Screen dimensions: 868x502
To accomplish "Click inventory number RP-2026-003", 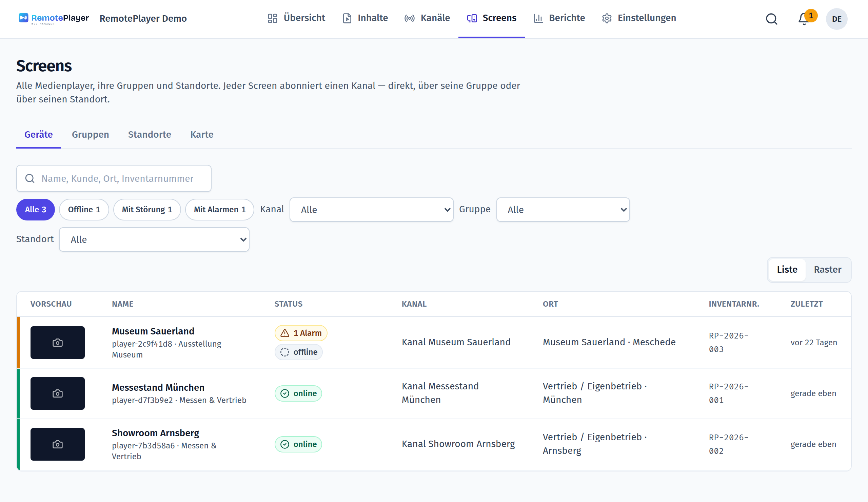I will click(729, 343).
